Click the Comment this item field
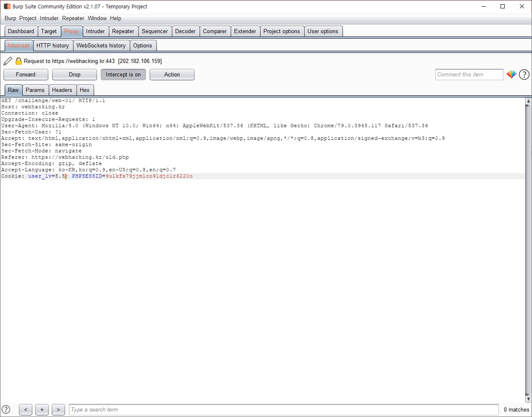 [469, 75]
